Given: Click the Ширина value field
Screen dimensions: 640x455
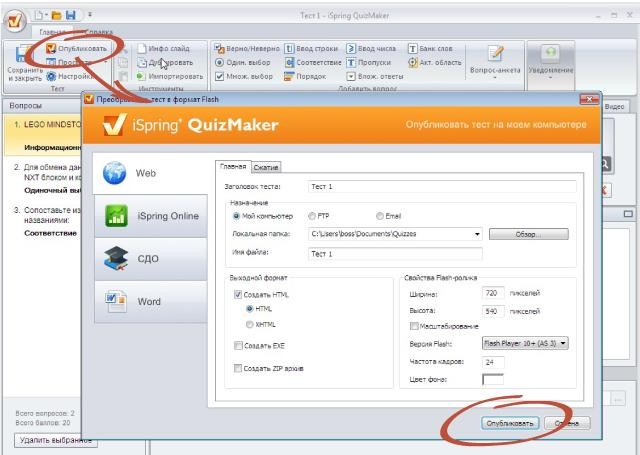Looking at the screenshot, I should click(493, 293).
